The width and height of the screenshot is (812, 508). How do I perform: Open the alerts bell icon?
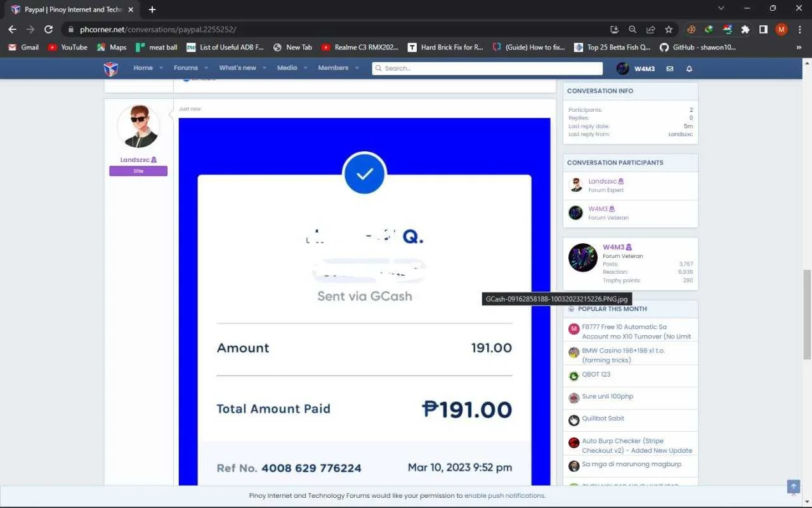pyautogui.click(x=689, y=69)
